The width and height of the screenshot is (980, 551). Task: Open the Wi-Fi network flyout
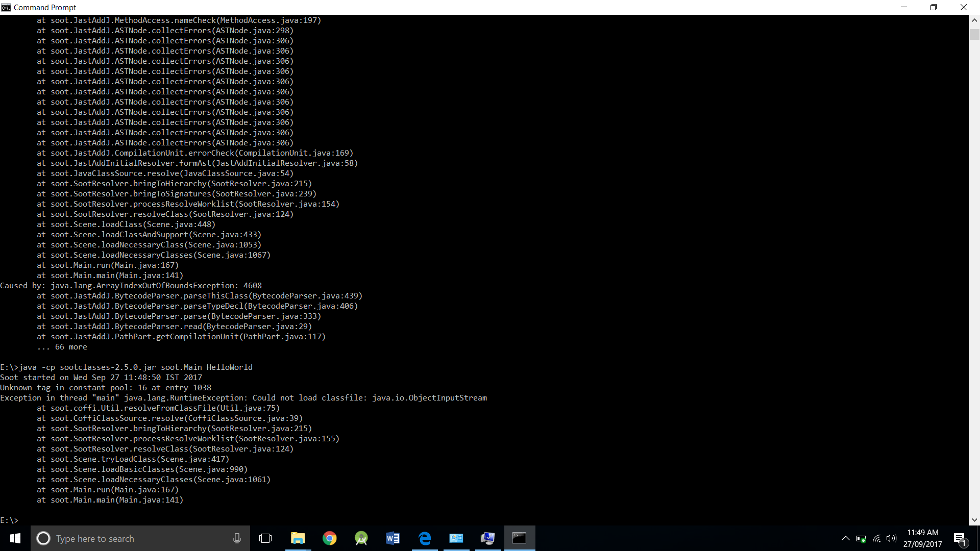[x=876, y=539]
